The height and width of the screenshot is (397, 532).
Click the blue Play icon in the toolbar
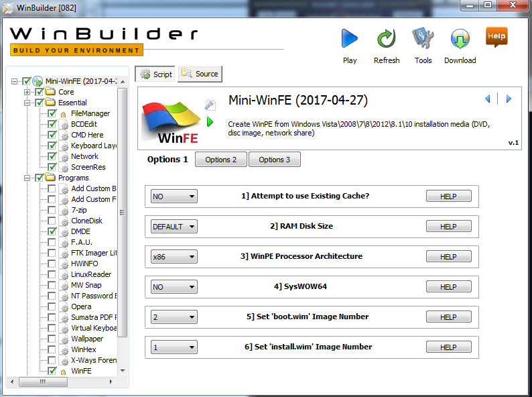coord(350,38)
